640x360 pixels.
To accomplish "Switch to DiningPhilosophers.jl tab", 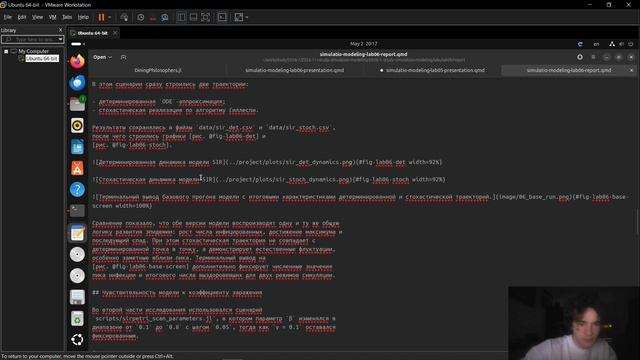I will coord(158,70).
